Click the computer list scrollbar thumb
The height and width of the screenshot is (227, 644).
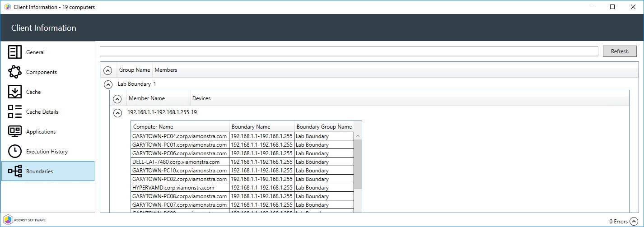[358, 164]
